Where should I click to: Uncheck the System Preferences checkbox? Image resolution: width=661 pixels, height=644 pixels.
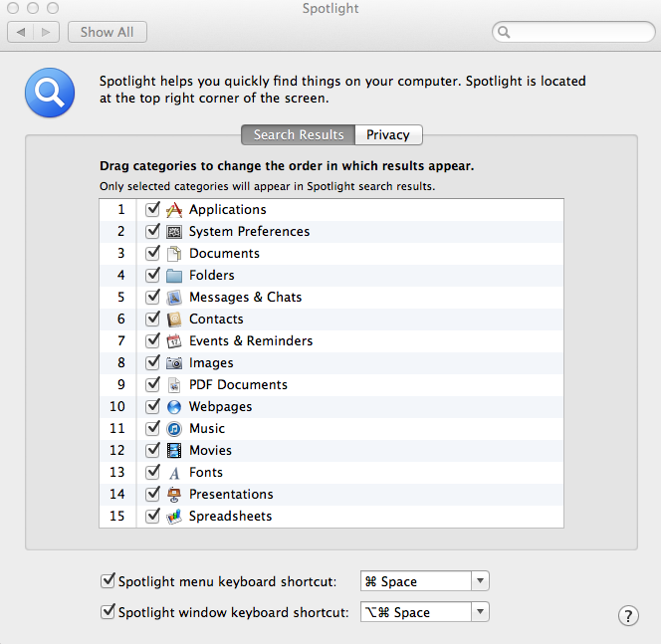[x=152, y=231]
